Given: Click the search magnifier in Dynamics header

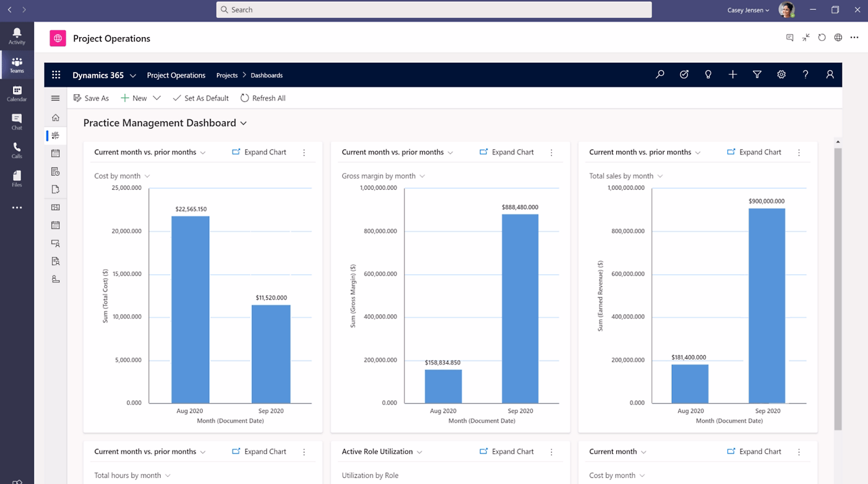Looking at the screenshot, I should click(660, 75).
